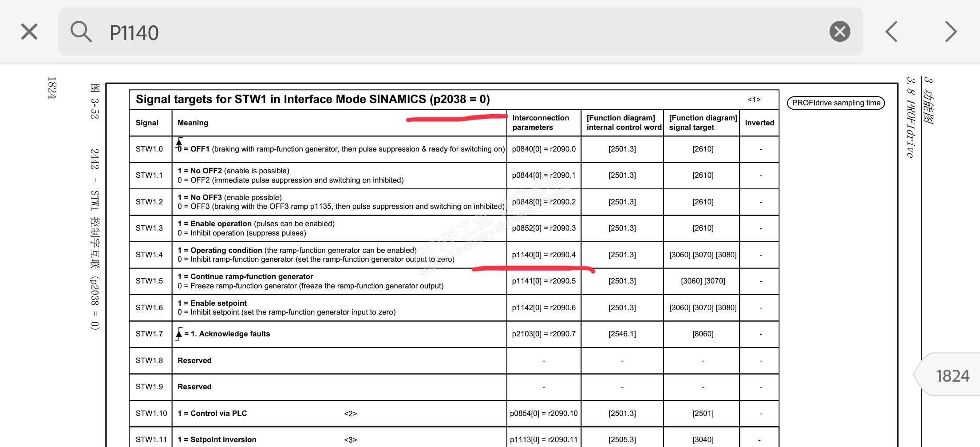Select the 'p1142[0] = r2090.6' parameter
This screenshot has height=447, width=980.
point(544,307)
